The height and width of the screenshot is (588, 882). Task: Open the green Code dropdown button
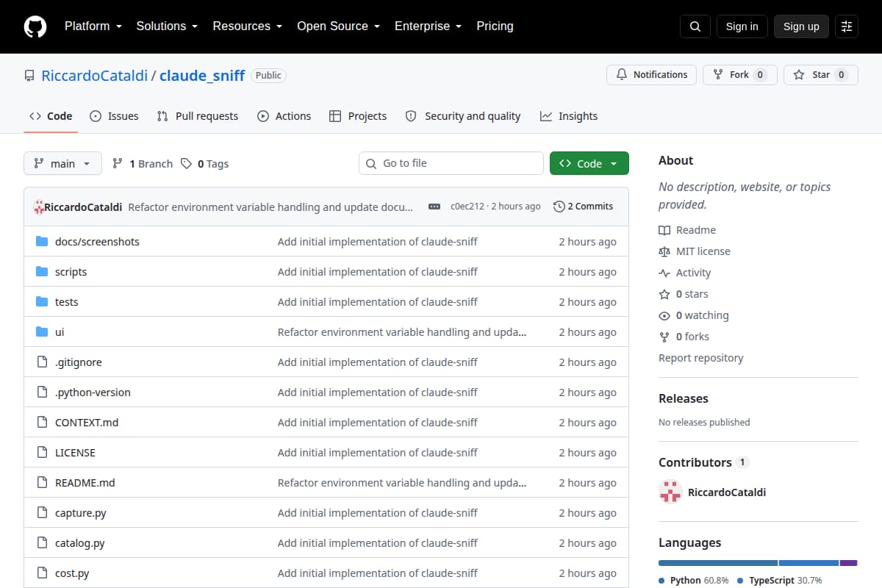point(589,163)
